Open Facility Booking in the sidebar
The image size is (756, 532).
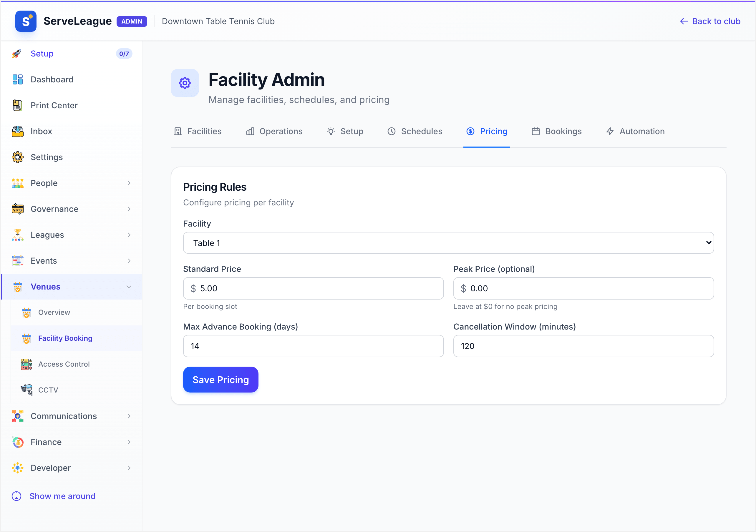click(76, 338)
